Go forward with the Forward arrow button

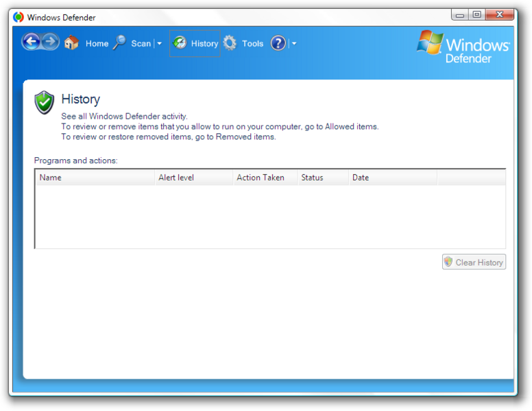coord(51,42)
